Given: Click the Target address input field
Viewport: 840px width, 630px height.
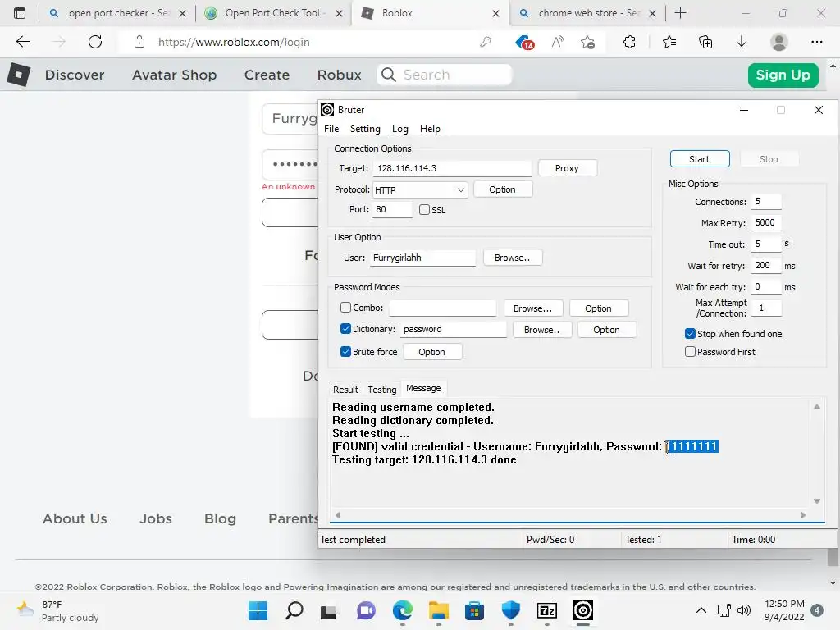Looking at the screenshot, I should click(452, 168).
